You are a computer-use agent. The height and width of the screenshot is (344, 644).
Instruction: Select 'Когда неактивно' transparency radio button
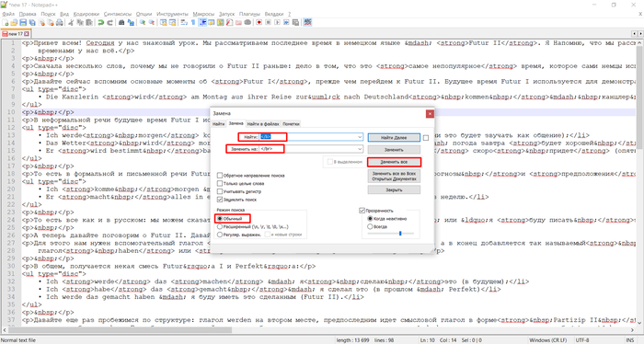pyautogui.click(x=370, y=219)
